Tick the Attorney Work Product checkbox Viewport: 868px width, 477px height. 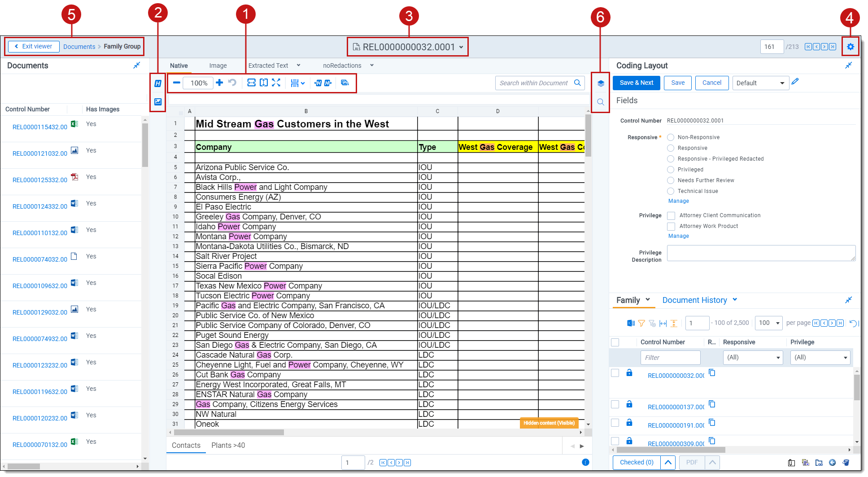point(671,227)
